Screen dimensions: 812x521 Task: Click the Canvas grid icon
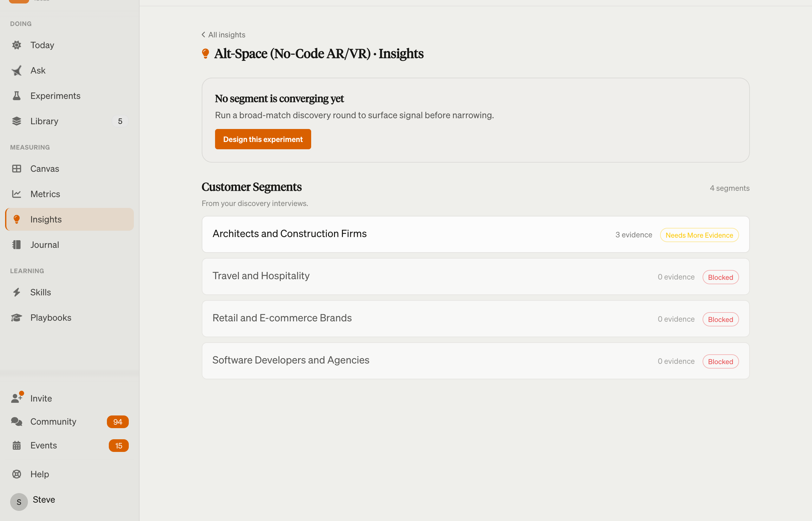(16, 169)
